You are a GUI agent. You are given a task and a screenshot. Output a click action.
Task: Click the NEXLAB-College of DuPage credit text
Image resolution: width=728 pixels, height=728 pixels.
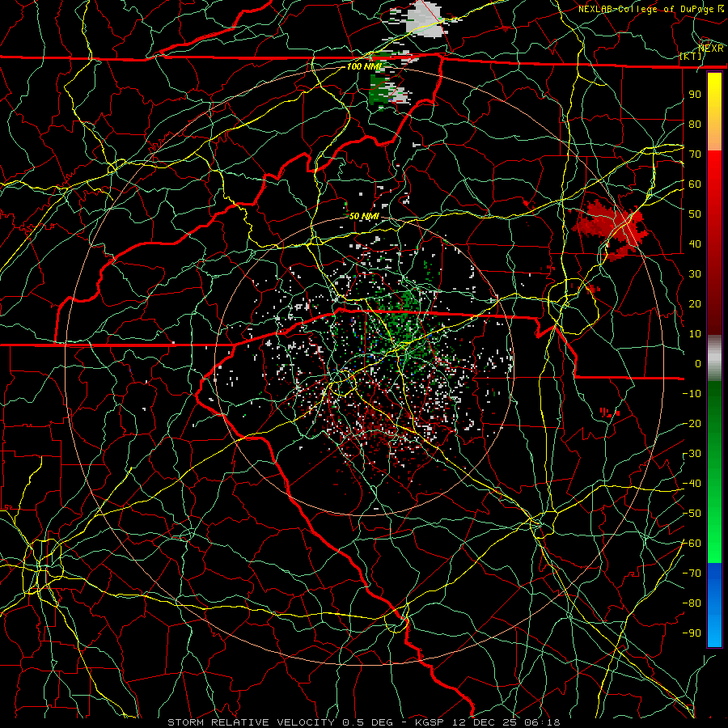point(646,9)
